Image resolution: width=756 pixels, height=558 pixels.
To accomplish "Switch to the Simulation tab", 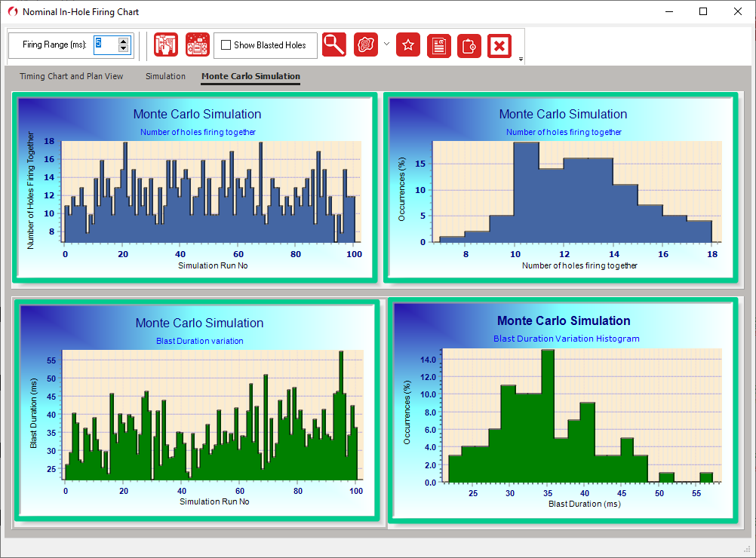I will click(x=165, y=76).
